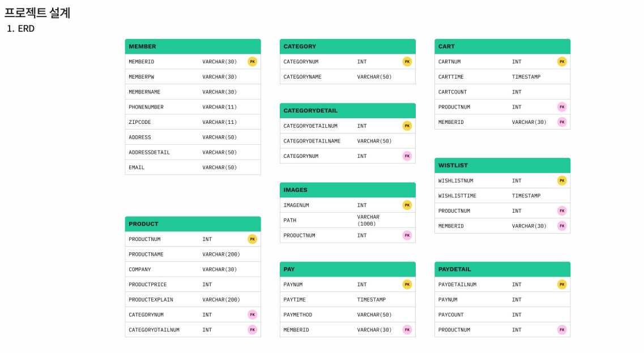
Task: Click the PHONENUMBER field name
Action: 146,107
